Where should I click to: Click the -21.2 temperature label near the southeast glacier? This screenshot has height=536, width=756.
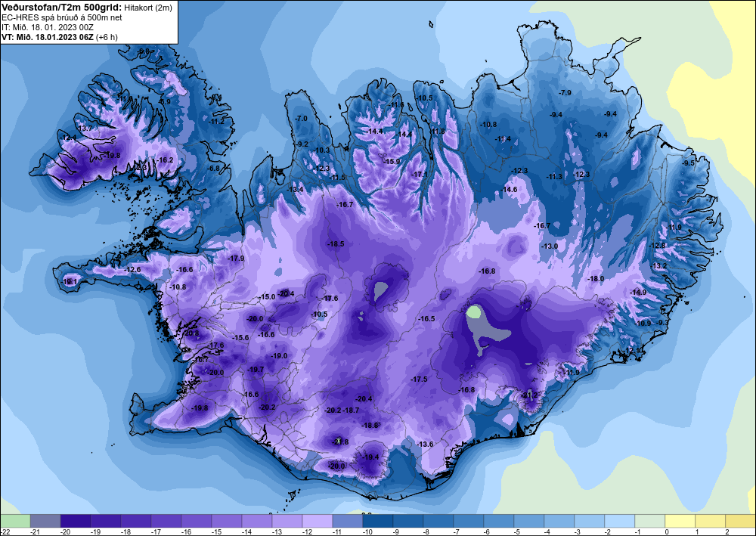[530, 395]
